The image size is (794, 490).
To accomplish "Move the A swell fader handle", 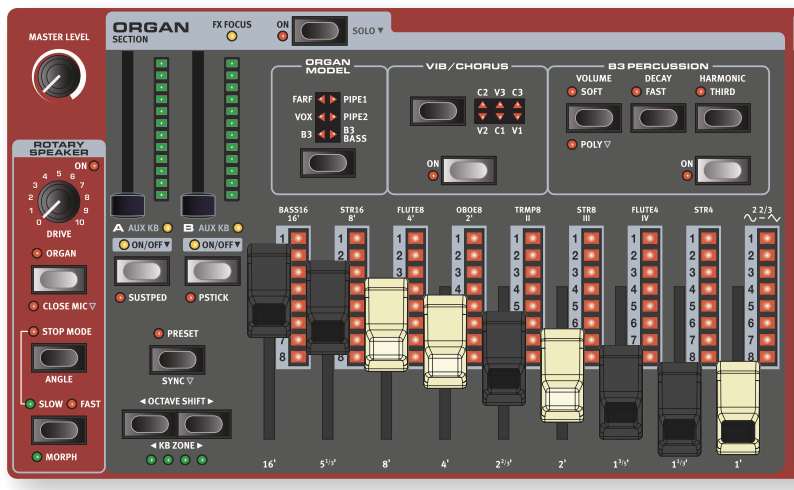I will (x=128, y=206).
